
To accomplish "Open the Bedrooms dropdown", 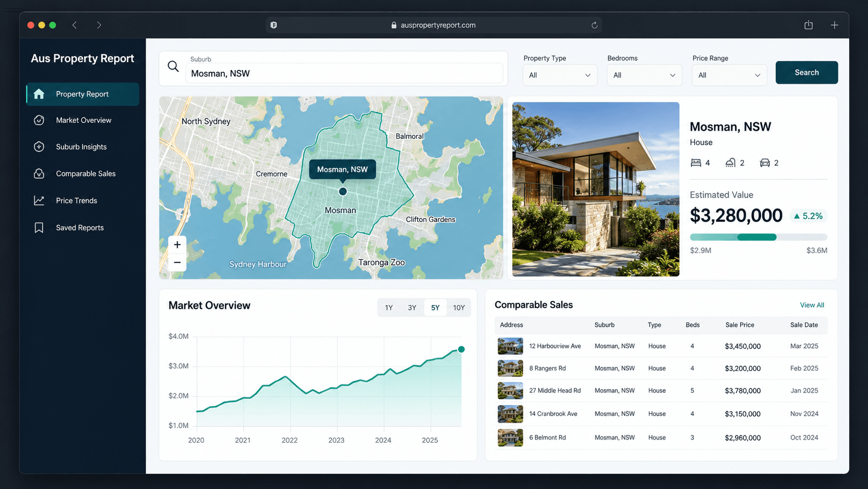I will coord(644,75).
